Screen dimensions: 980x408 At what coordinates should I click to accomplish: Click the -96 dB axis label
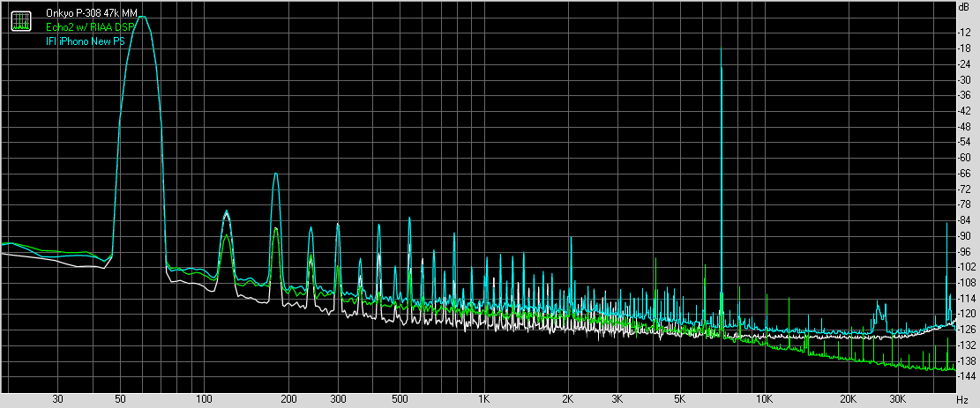pyautogui.click(x=964, y=251)
